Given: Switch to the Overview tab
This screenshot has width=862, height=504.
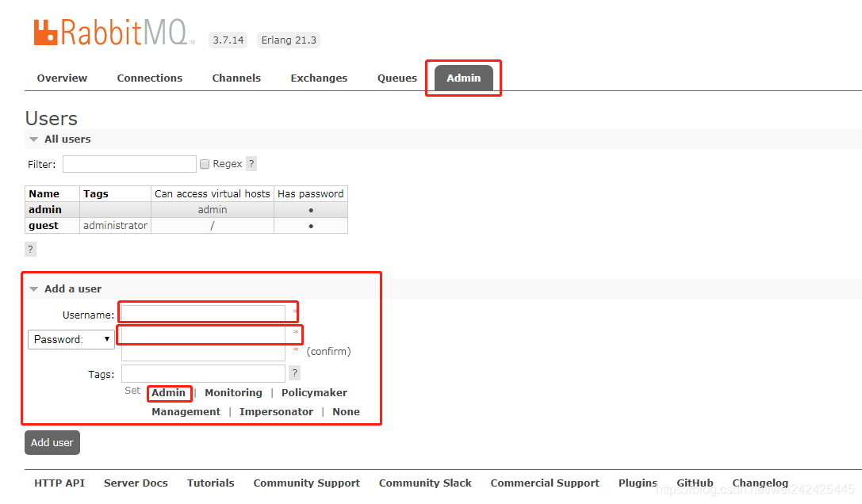Looking at the screenshot, I should pyautogui.click(x=62, y=78).
